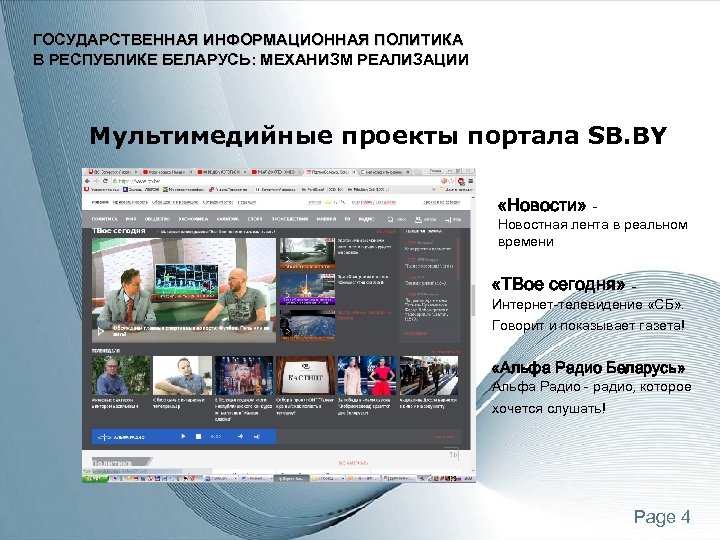Open the other bookmarks folder
Viewport: 720px width, 540px height.
point(456,189)
